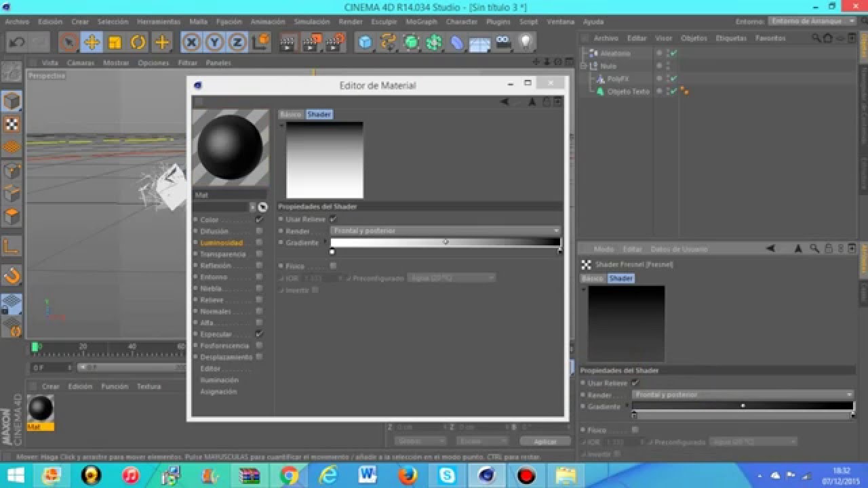Disable the Especular channel checkbox
The image size is (868, 488).
click(259, 334)
